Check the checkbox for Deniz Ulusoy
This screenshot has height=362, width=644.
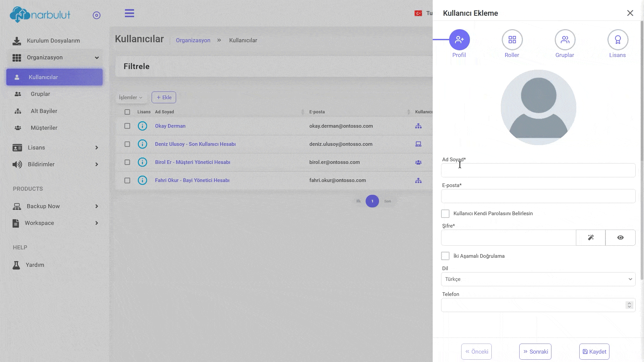pyautogui.click(x=127, y=144)
